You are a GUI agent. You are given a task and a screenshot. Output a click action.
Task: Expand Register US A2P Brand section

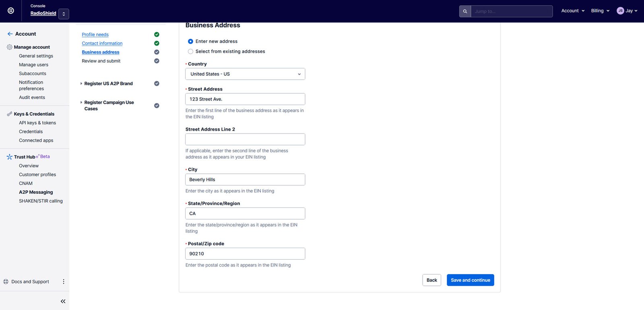tap(107, 84)
